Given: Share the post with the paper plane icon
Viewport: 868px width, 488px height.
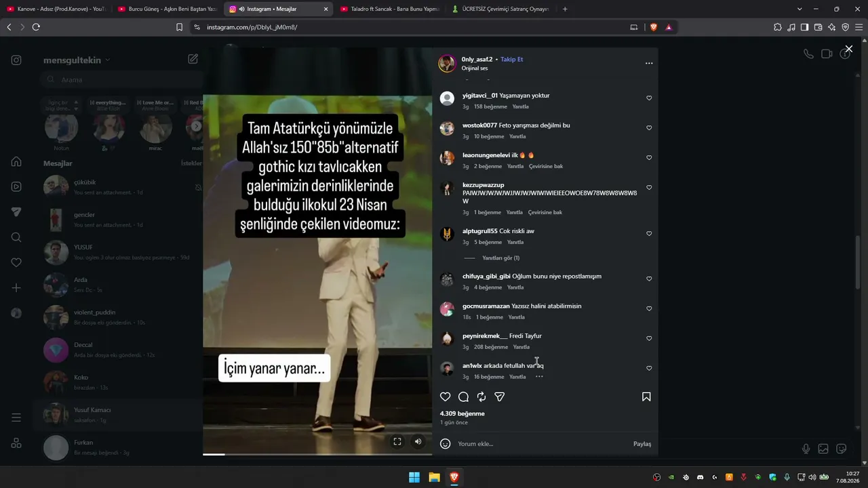Looking at the screenshot, I should (x=500, y=396).
